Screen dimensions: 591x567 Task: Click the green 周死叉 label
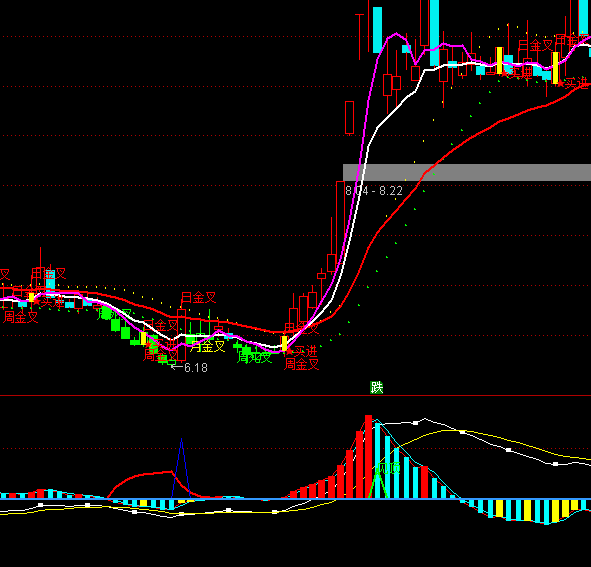tap(254, 357)
